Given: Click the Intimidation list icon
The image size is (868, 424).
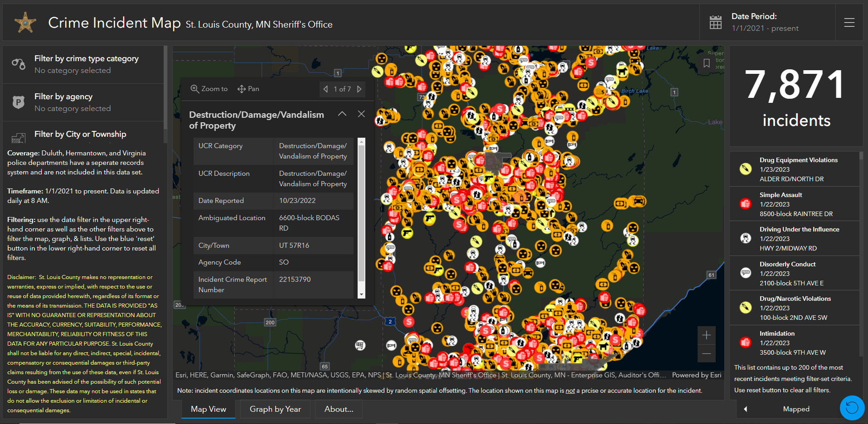Looking at the screenshot, I should [746, 342].
